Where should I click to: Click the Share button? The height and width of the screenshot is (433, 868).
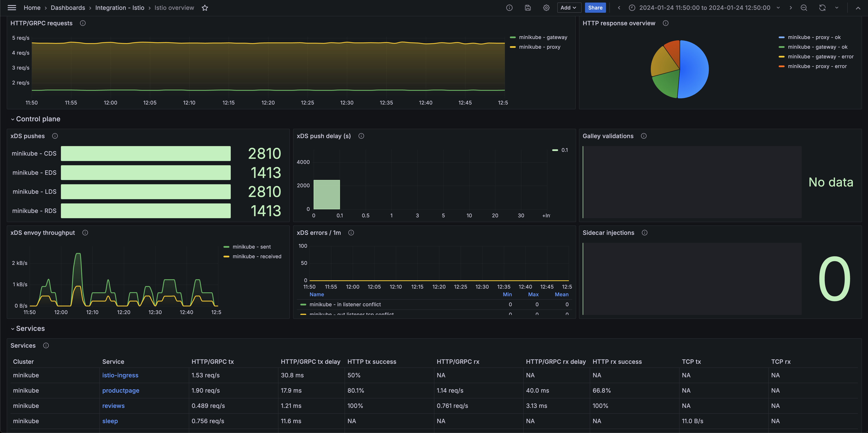[595, 7]
